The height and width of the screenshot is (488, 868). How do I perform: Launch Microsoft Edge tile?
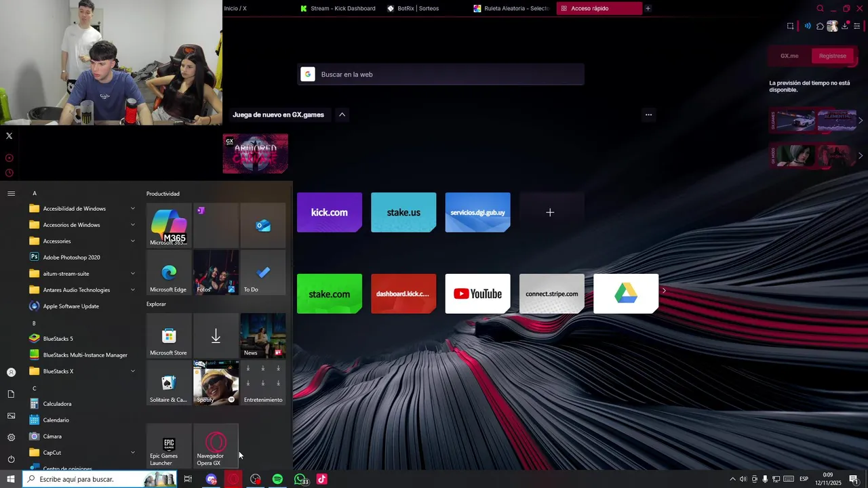pyautogui.click(x=169, y=272)
